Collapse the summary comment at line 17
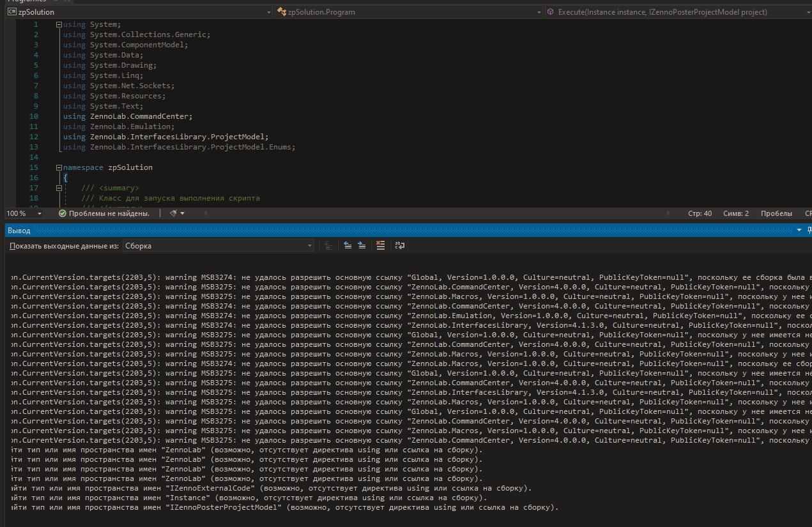 coord(59,188)
